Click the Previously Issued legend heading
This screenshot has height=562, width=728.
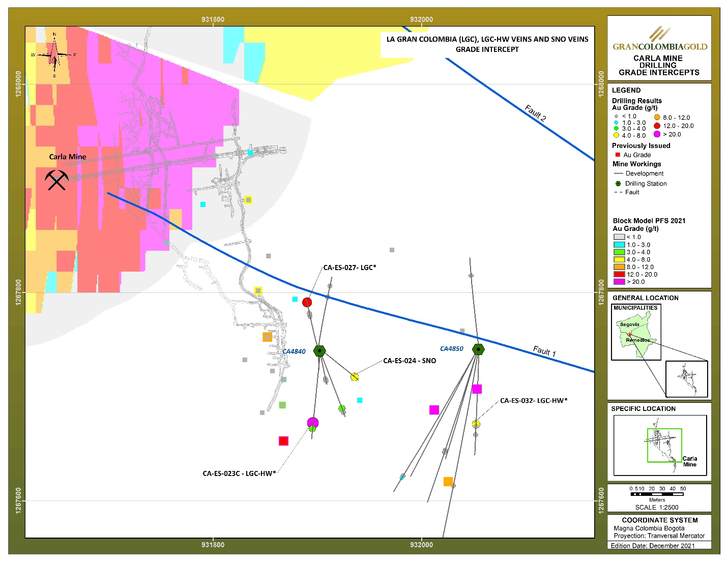point(641,145)
